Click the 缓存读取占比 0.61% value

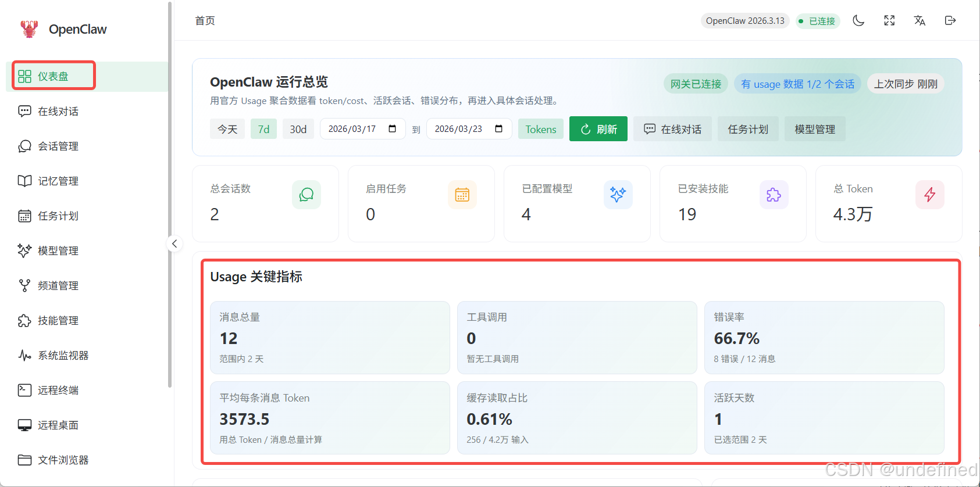pyautogui.click(x=489, y=419)
